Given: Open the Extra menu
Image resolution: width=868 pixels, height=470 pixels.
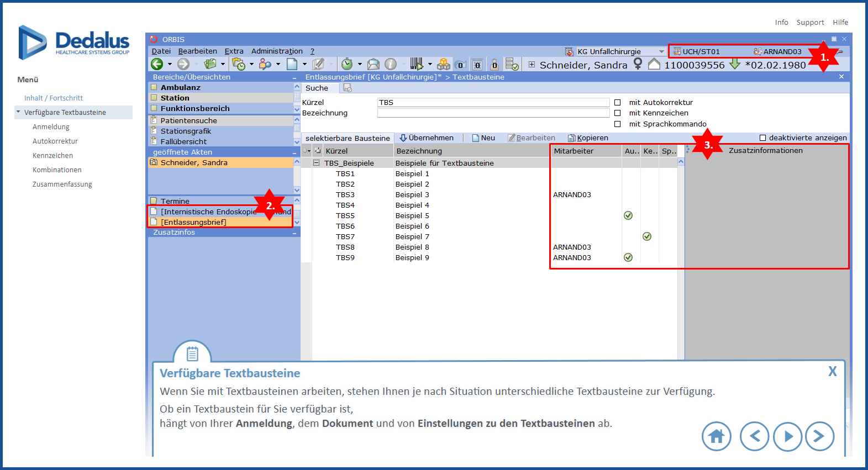Looking at the screenshot, I should [x=234, y=51].
